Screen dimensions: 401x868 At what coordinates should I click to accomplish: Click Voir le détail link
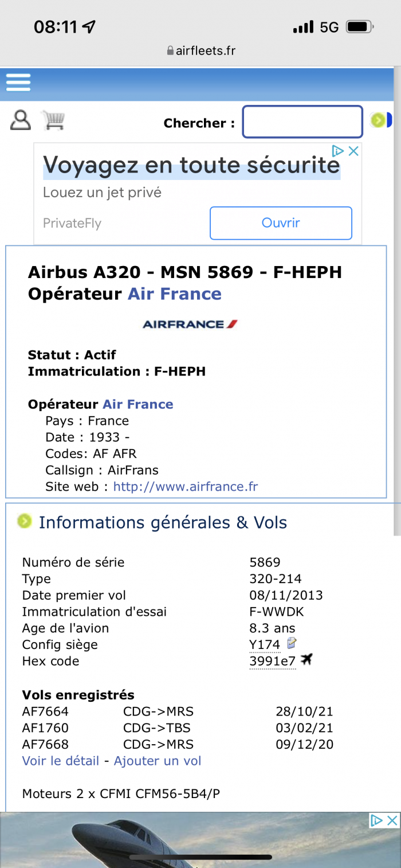coord(61,761)
